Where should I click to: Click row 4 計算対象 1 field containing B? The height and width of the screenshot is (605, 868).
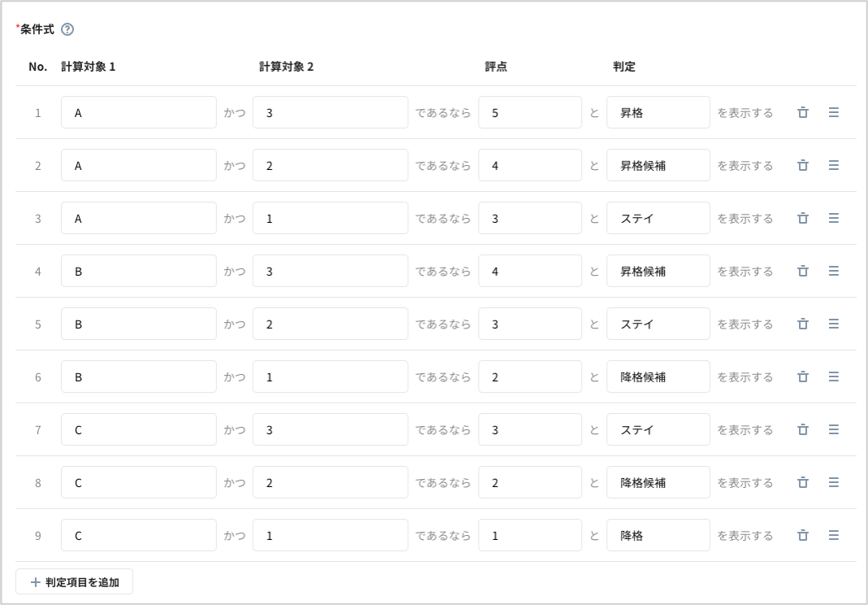click(138, 271)
